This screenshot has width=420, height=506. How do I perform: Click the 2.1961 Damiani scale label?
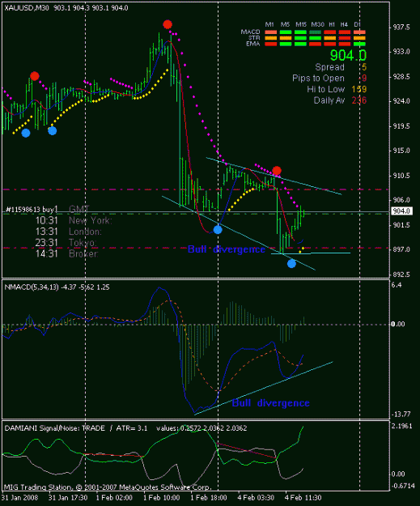click(x=401, y=426)
